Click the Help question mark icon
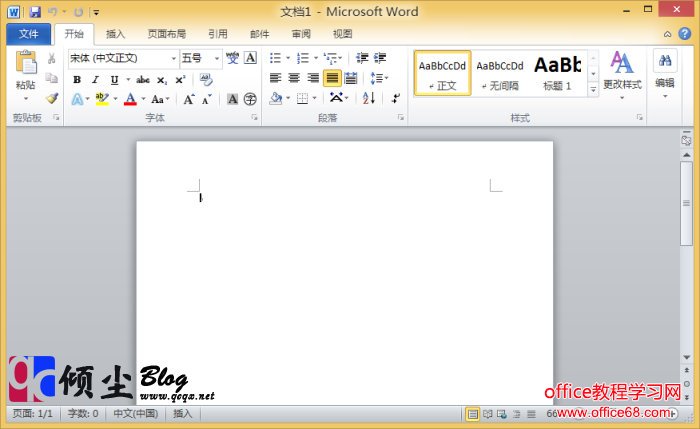 pos(684,34)
